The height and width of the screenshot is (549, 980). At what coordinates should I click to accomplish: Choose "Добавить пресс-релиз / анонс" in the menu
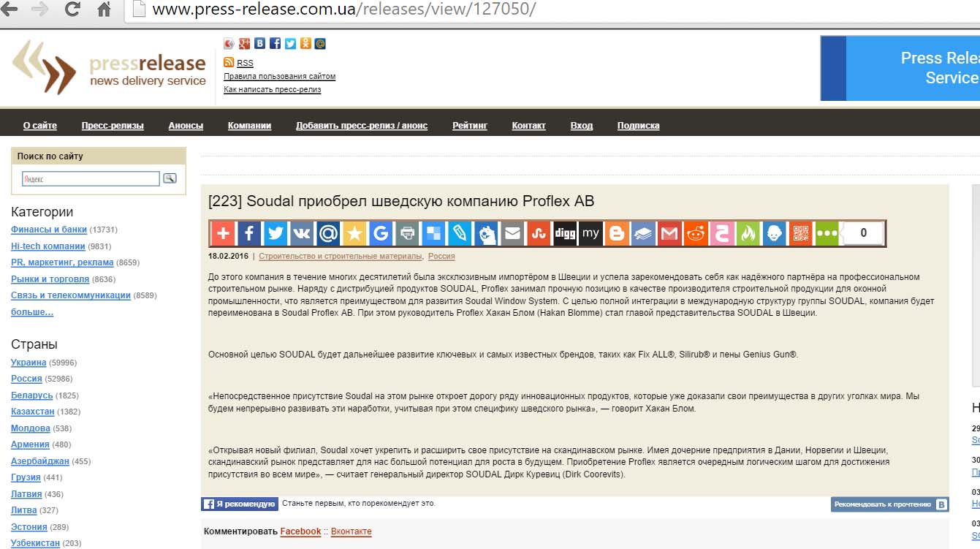362,126
